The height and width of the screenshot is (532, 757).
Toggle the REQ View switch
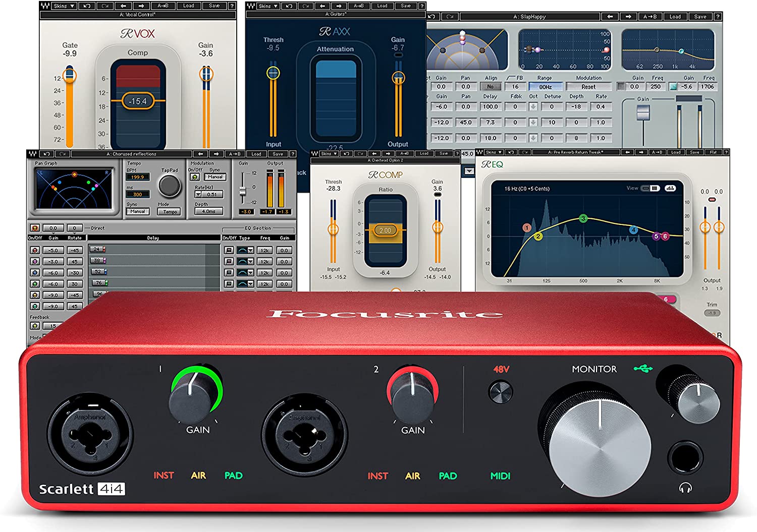coord(651,188)
